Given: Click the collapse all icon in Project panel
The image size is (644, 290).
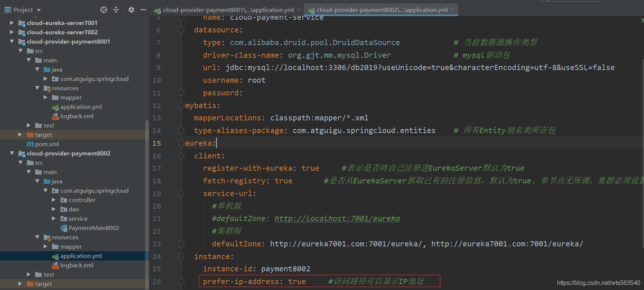Looking at the screenshot, I should click(x=116, y=10).
